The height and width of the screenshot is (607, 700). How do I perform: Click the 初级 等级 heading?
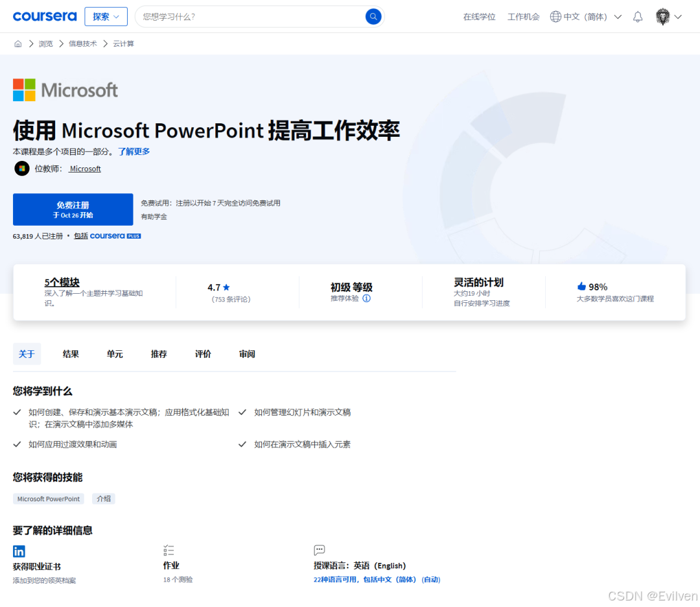[351, 287]
